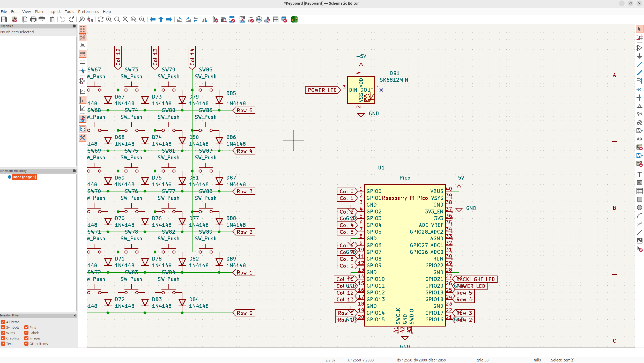The height and width of the screenshot is (363, 644).
Task: Uncheck Text in Selection Filter
Action: point(3,344)
